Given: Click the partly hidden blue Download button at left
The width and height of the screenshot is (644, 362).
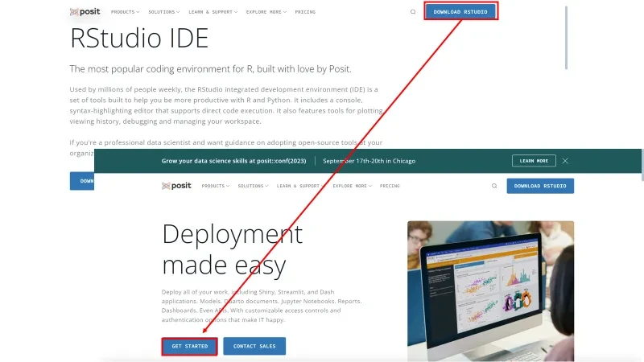Looking at the screenshot, I should pos(82,181).
